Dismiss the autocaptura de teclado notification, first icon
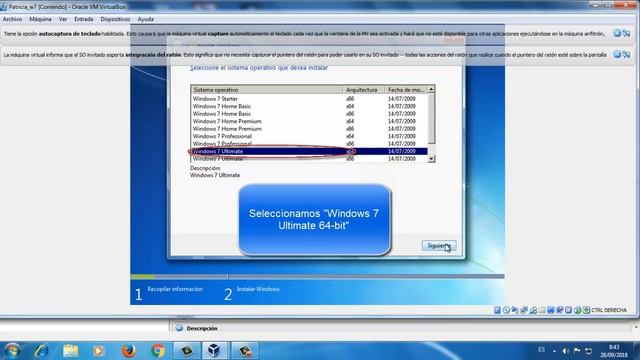The height and width of the screenshot is (360, 640). (x=617, y=33)
